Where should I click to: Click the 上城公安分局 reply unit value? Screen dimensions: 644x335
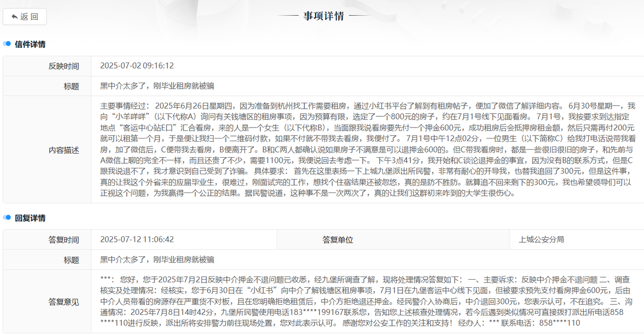pos(541,240)
